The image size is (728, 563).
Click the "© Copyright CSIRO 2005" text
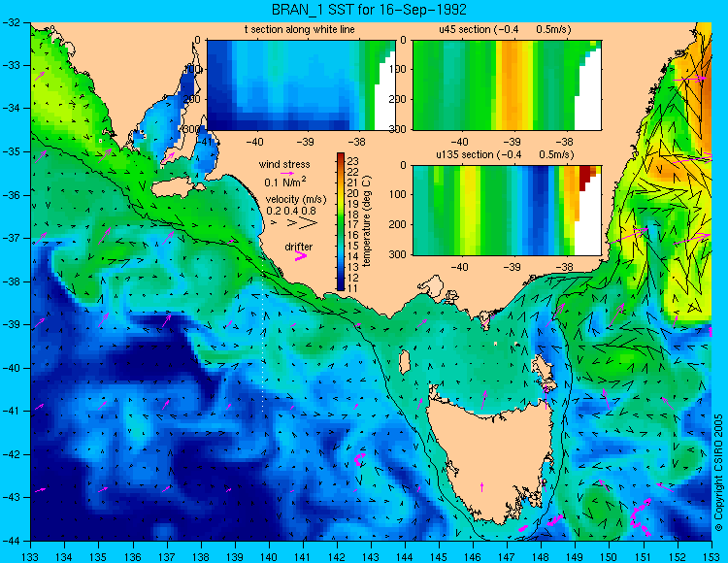718,473
